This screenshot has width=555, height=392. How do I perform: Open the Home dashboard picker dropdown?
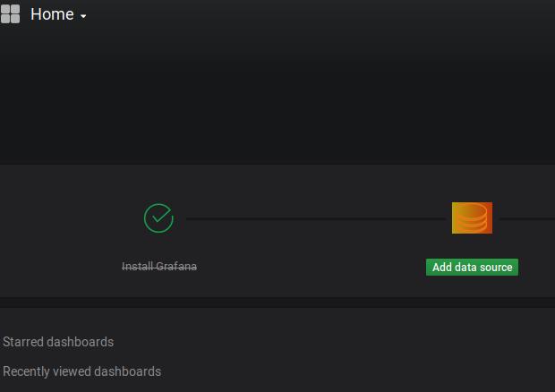point(58,14)
